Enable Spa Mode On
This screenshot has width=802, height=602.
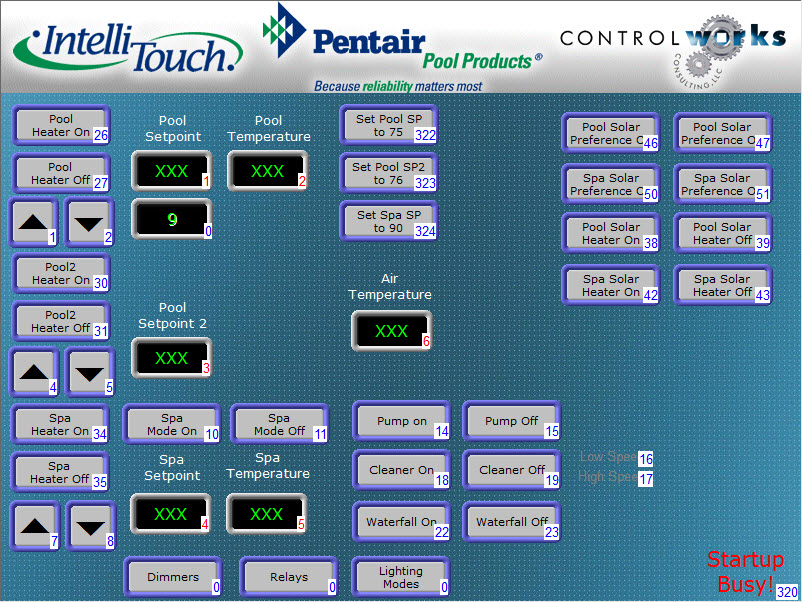(172, 425)
